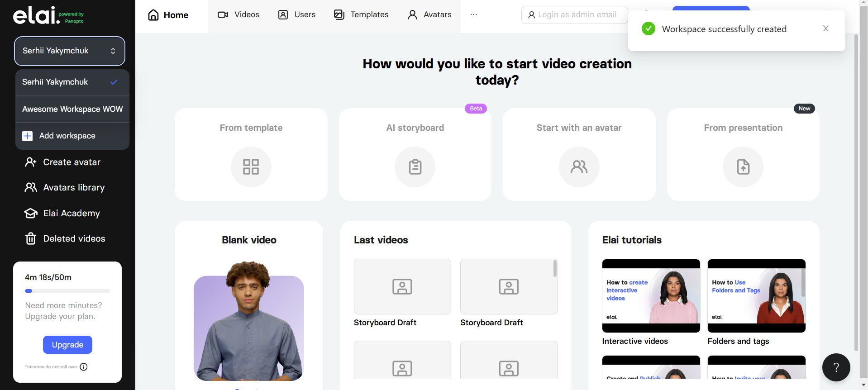
Task: Click the elai logo
Action: (x=48, y=15)
